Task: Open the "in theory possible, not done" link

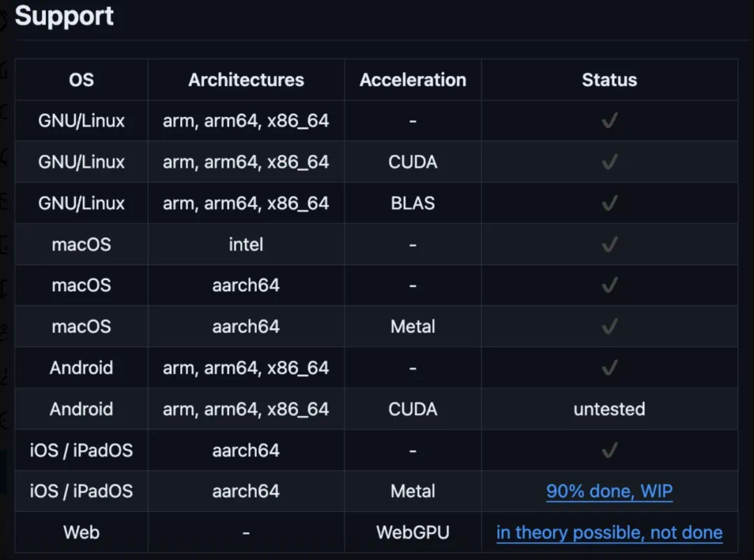Action: click(x=609, y=533)
